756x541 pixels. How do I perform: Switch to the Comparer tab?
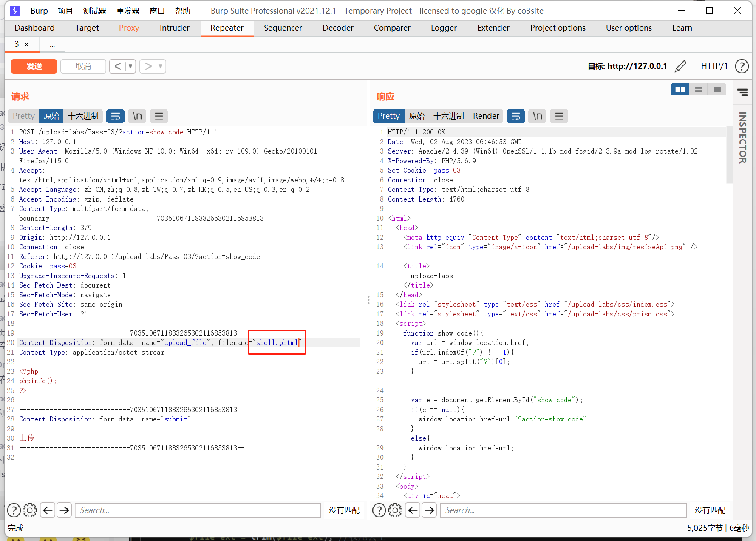(392, 28)
